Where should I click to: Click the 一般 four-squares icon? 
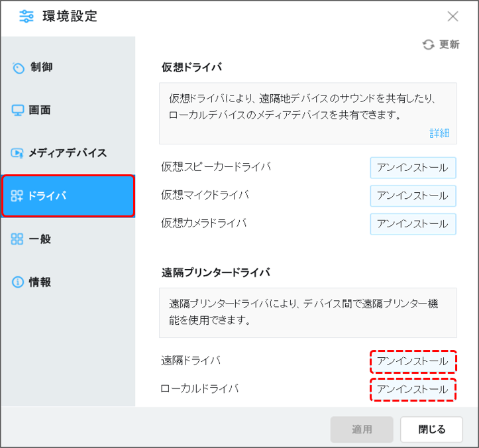(x=17, y=239)
